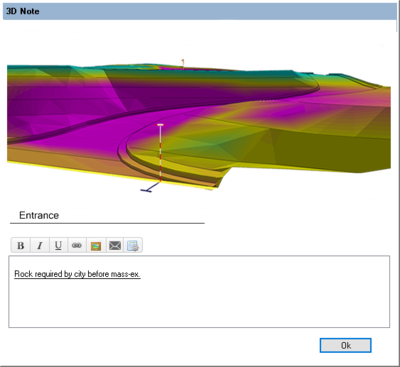
Task: Open note properties via the gear page icon
Action: [x=133, y=246]
